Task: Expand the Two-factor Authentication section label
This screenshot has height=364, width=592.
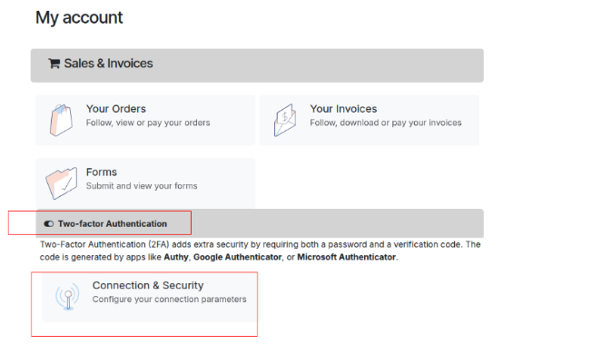Action: [x=112, y=223]
